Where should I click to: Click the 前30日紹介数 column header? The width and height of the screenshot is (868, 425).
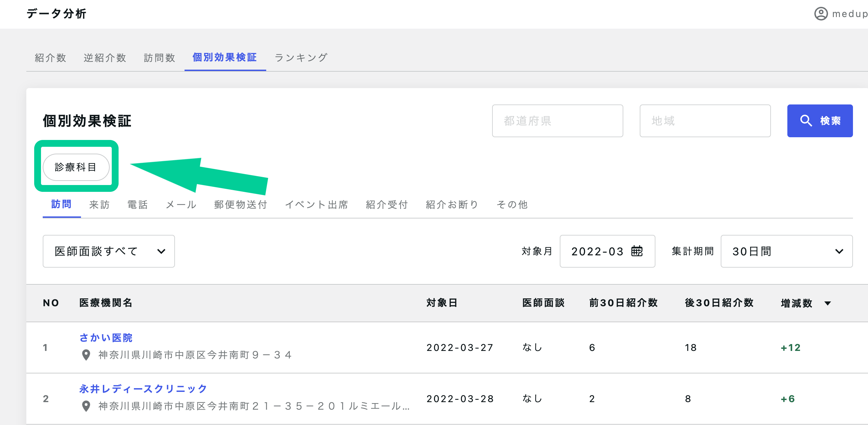tap(623, 303)
